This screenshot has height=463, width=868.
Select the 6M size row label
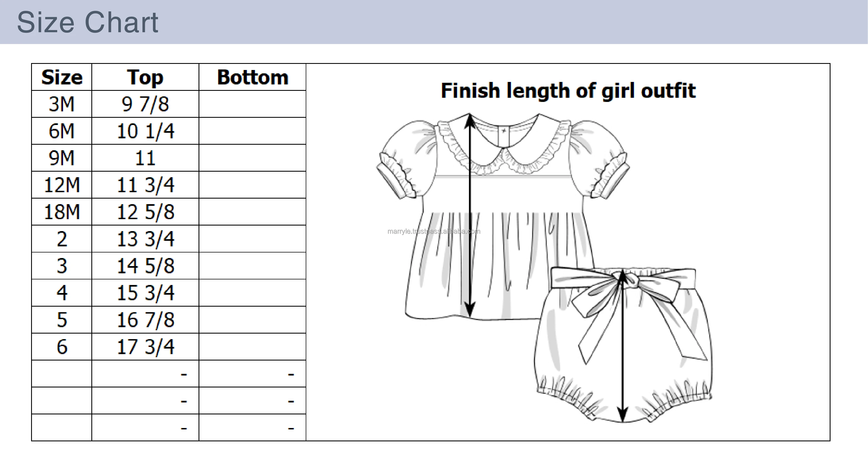62,131
